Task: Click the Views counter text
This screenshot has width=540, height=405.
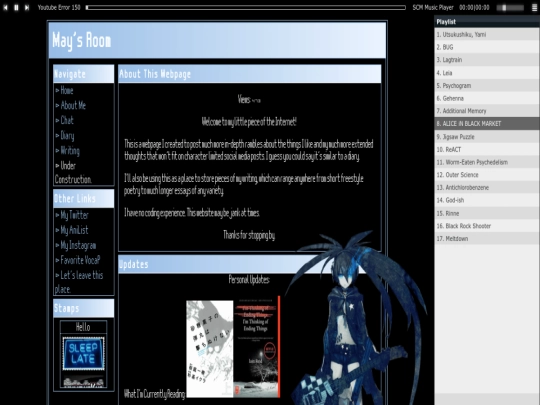Action: [x=249, y=100]
